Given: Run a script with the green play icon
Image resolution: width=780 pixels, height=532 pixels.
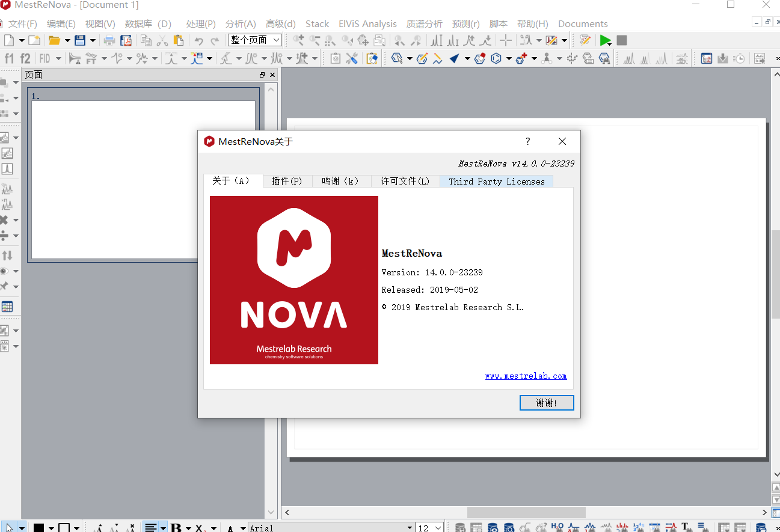Looking at the screenshot, I should pos(605,40).
